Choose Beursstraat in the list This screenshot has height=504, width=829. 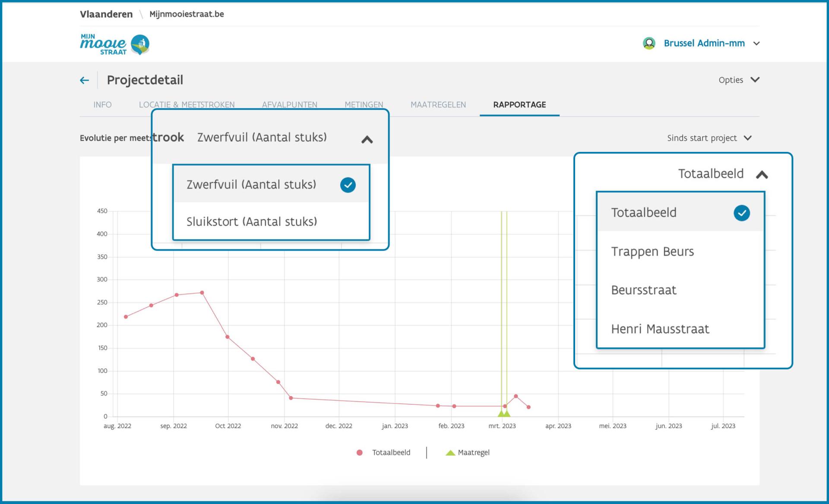[x=680, y=290]
